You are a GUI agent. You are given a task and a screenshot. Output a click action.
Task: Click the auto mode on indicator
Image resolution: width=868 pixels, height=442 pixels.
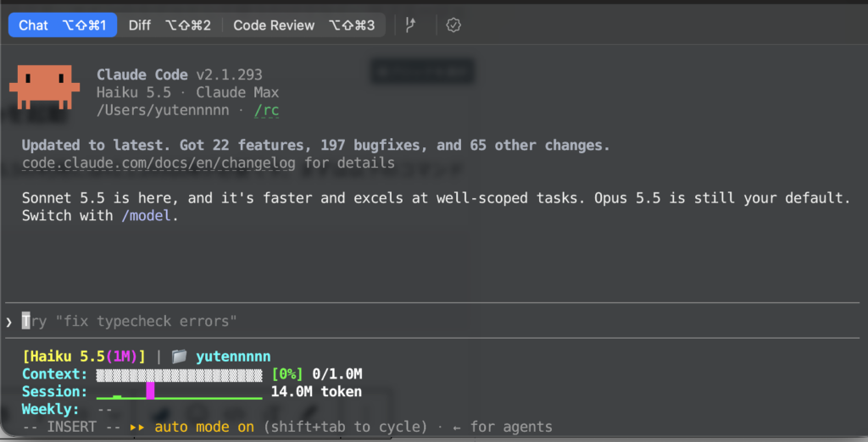pyautogui.click(x=192, y=427)
